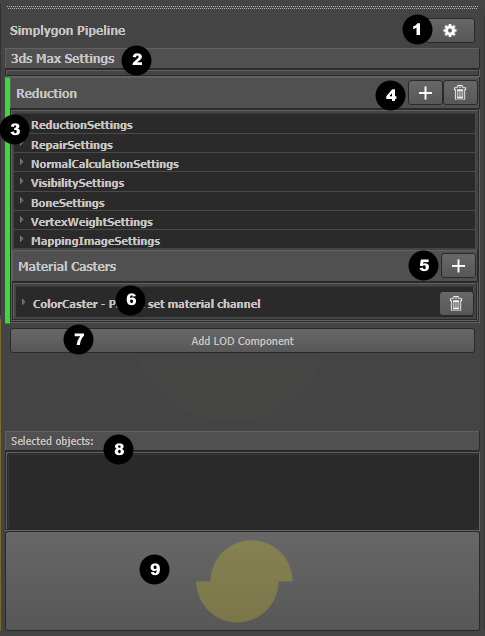Click the Reduction header label

[47, 93]
